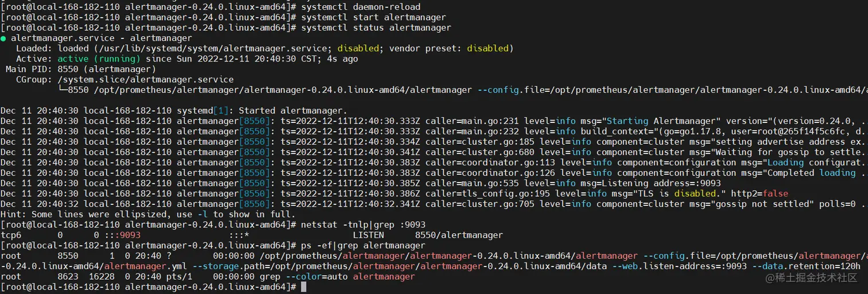This screenshot has height=294, width=868.
Task: Click ':::9093' local address in netstat output
Action: point(122,234)
